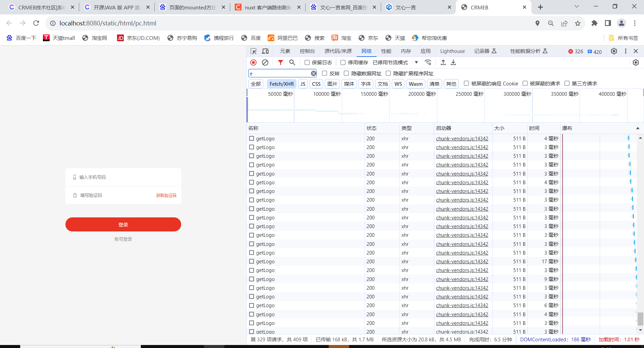This screenshot has width=644, height=348.
Task: Open network search magnifier
Action: [292, 63]
